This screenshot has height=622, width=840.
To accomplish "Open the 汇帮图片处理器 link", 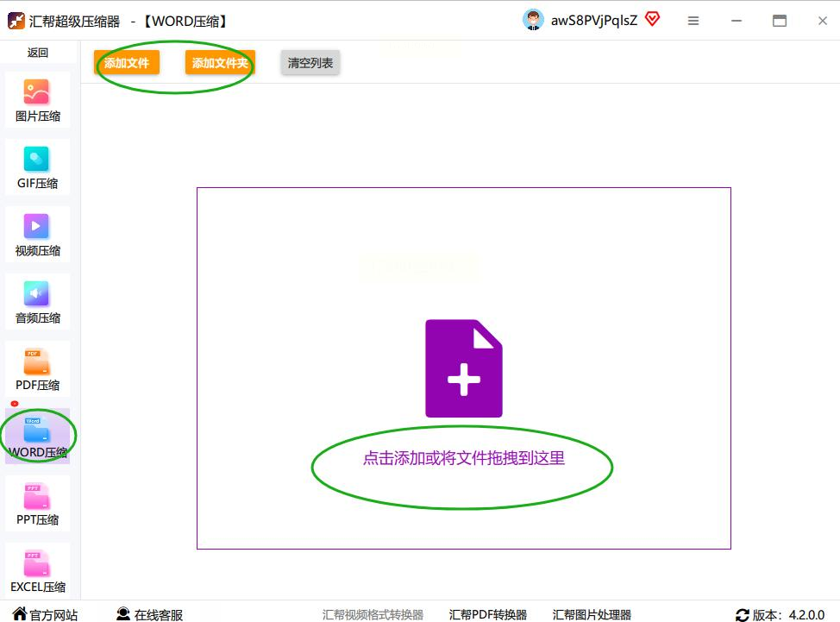I will point(592,614).
